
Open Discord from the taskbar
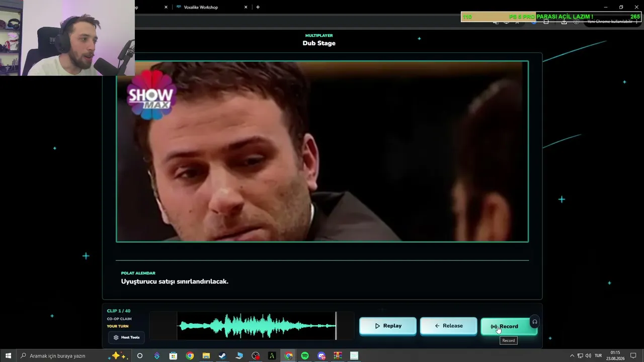pos(321,356)
